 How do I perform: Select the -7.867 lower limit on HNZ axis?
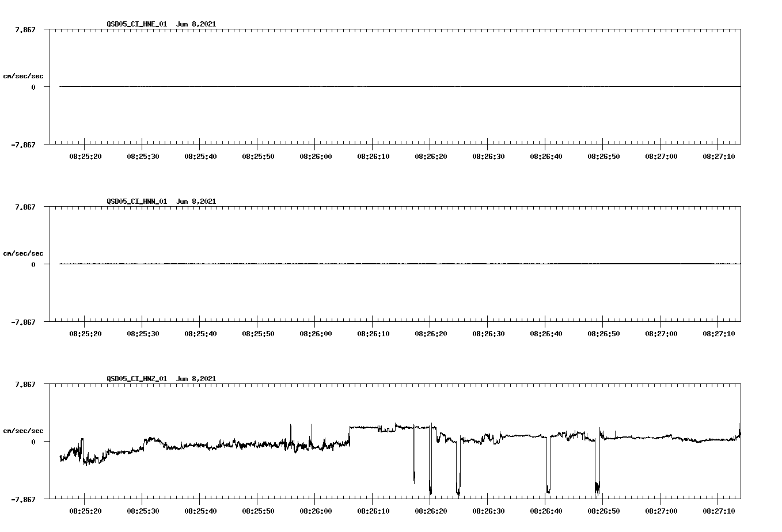pos(24,500)
